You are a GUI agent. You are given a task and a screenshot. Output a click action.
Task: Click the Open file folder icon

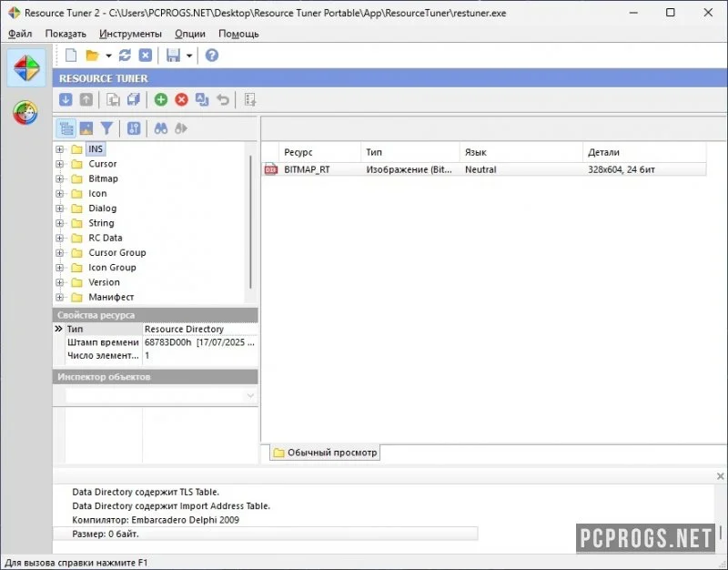pos(93,56)
